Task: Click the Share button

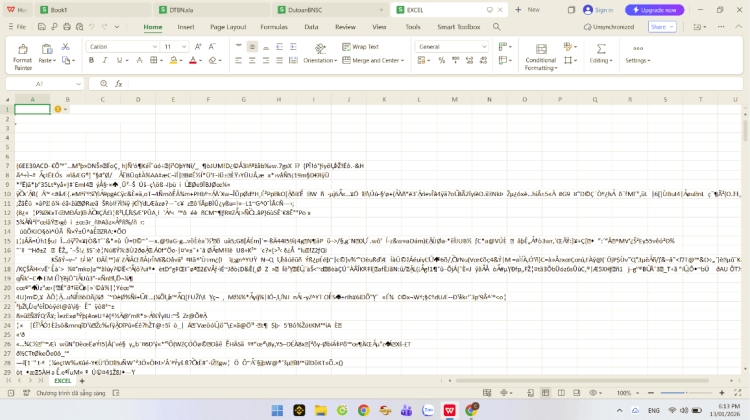Action: (x=662, y=27)
